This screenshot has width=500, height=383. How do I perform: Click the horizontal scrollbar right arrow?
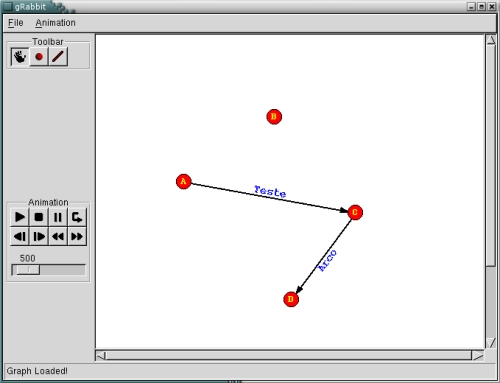pyautogui.click(x=478, y=356)
